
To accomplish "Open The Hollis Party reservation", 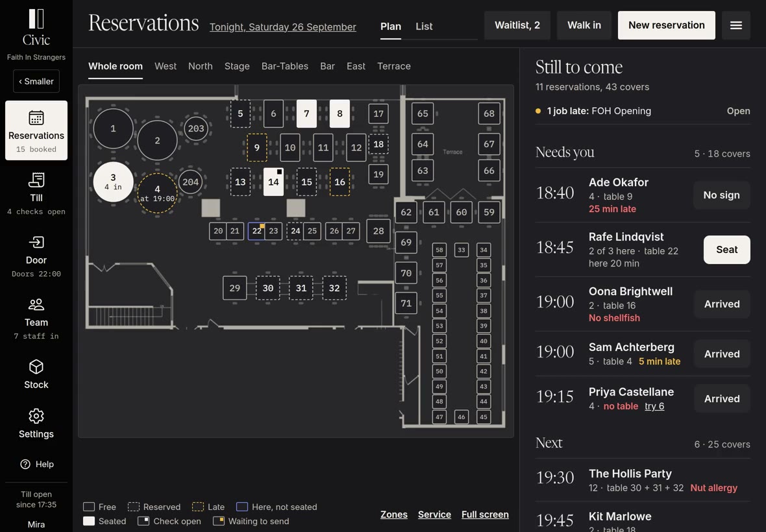I will pos(643,480).
